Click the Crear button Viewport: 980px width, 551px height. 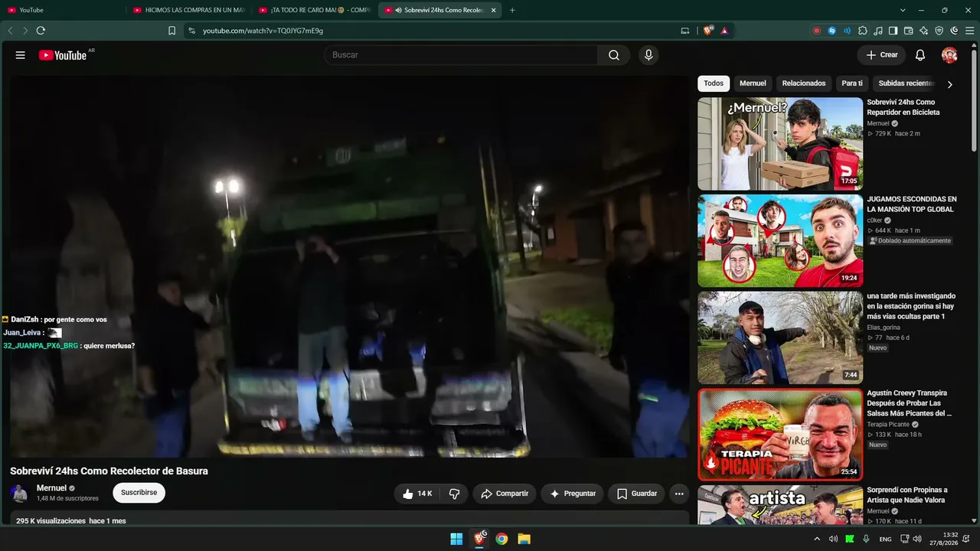click(x=881, y=55)
